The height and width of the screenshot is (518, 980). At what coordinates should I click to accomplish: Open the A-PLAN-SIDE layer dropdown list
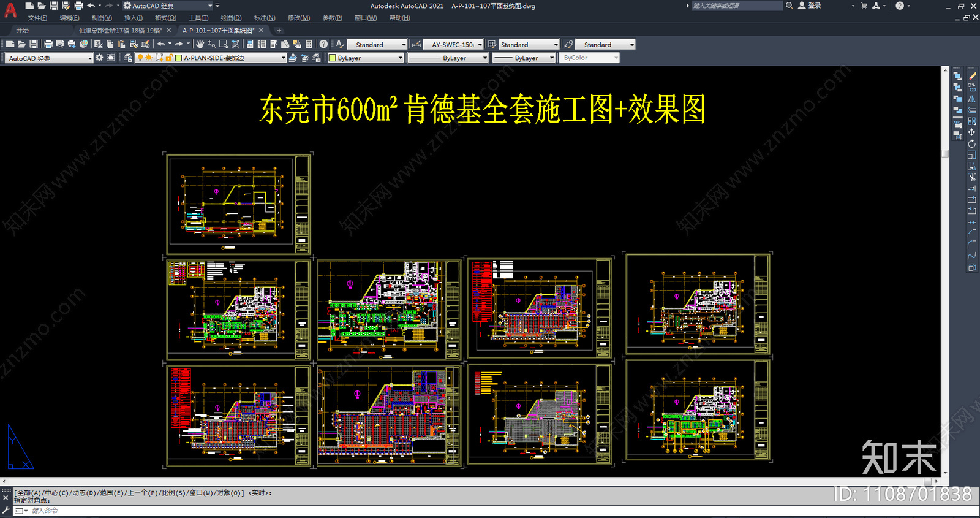[283, 58]
